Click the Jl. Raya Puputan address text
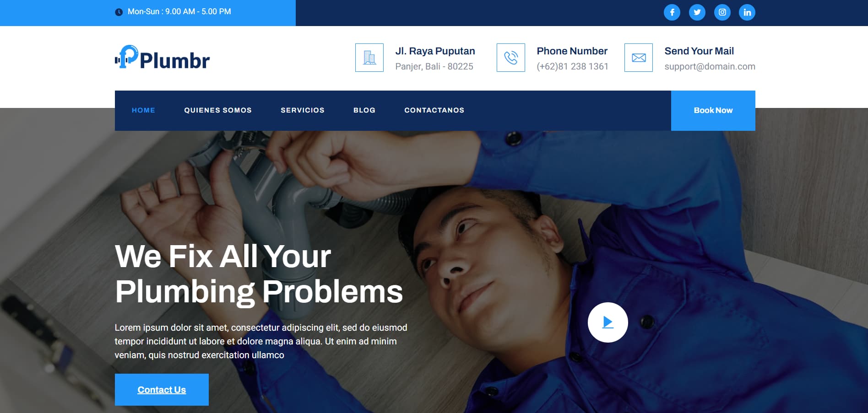Viewport: 868px width, 413px height. coord(435,51)
